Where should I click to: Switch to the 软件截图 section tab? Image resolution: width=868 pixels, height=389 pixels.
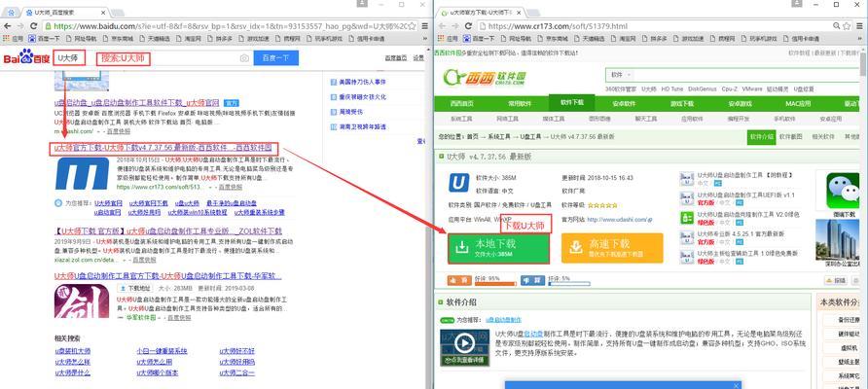pos(790,137)
